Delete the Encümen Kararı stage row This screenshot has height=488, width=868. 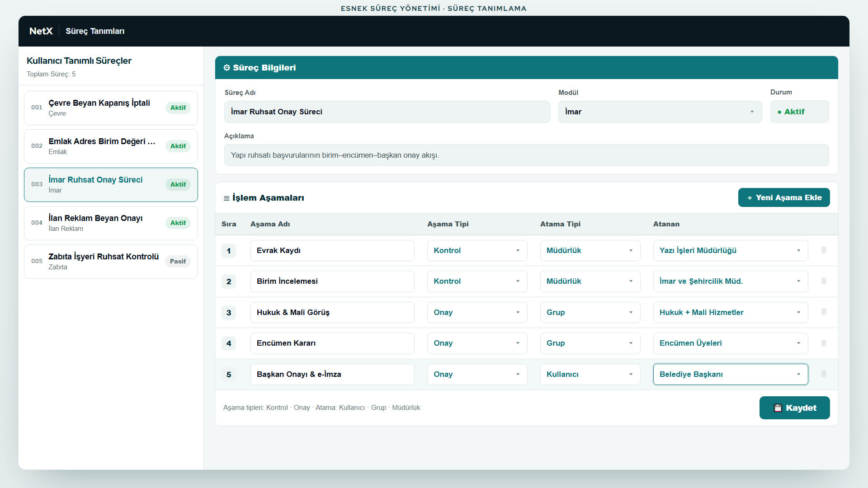[824, 343]
